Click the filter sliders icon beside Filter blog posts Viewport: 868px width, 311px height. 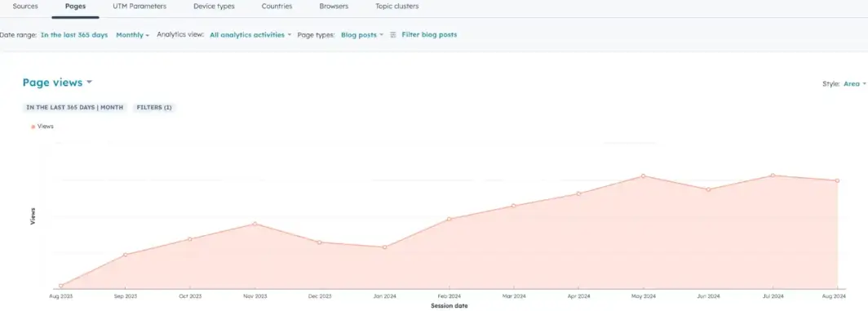393,34
